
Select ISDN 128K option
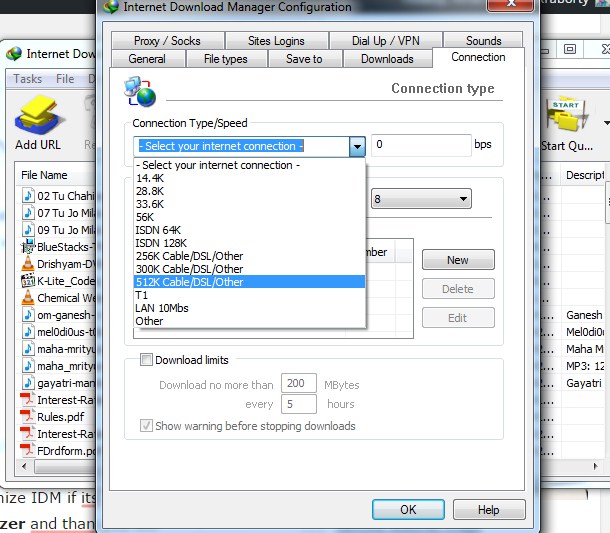[x=249, y=243]
